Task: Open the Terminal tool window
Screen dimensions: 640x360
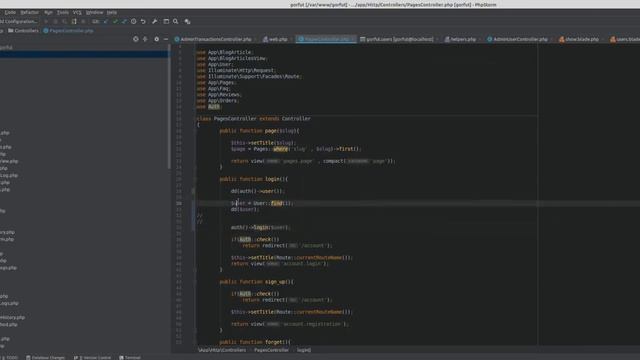Action: click(130, 358)
